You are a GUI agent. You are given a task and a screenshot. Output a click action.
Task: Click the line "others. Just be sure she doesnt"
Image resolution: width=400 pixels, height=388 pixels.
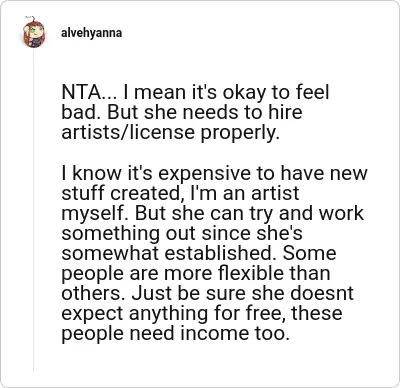click(207, 293)
